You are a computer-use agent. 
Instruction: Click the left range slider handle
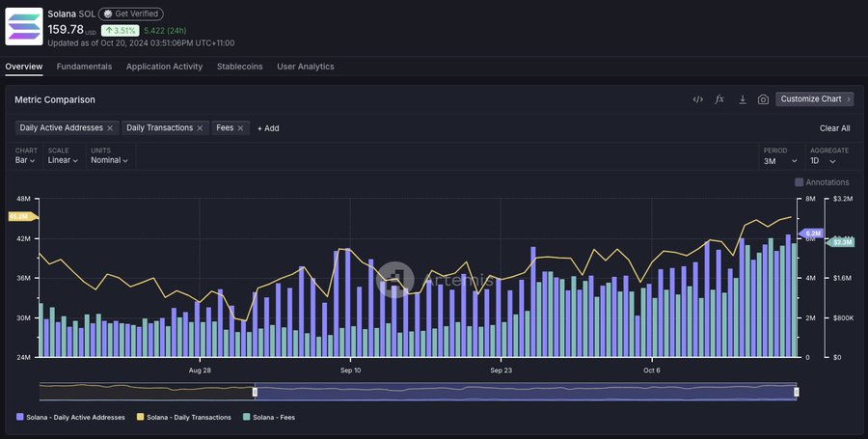[256, 392]
